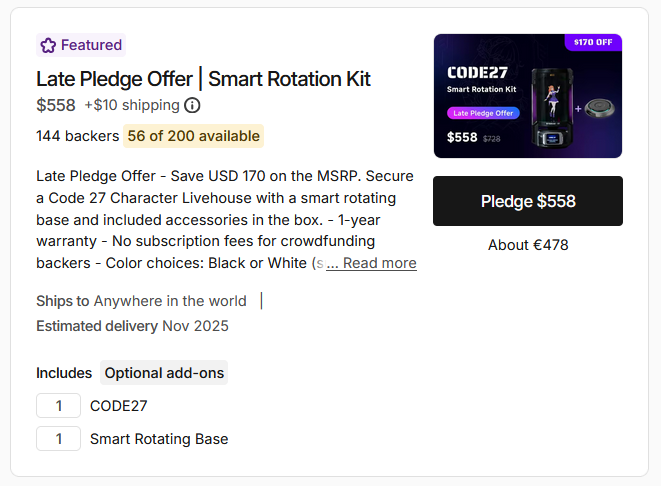This screenshot has height=486, width=661.
Task: Switch to the Optional add-ons tab
Action: (x=164, y=373)
